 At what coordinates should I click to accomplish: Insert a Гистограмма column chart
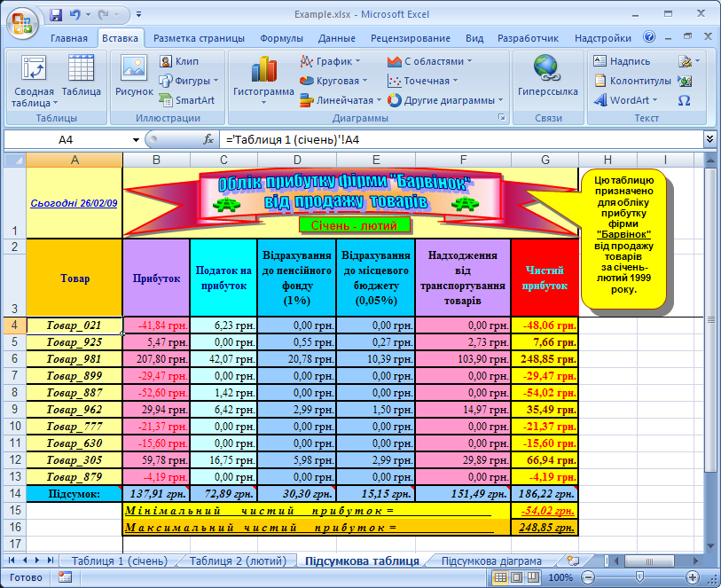tap(263, 80)
